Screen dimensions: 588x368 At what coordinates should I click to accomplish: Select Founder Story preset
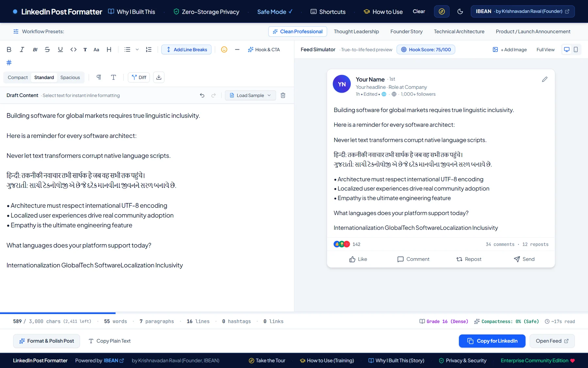(406, 32)
